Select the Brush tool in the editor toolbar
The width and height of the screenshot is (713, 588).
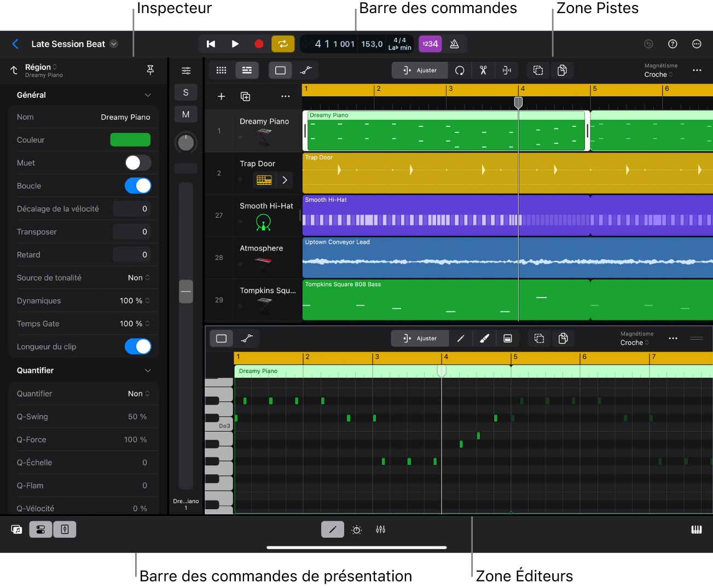(x=484, y=338)
